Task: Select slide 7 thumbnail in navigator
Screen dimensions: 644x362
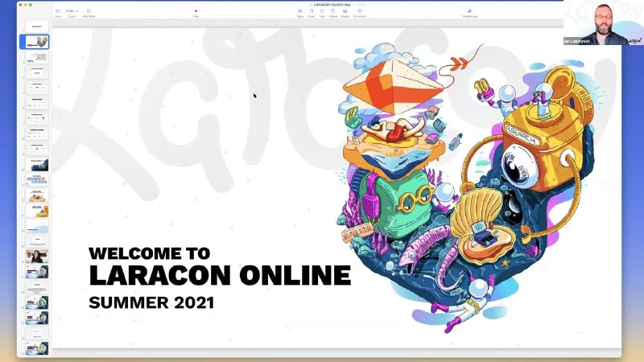Action: [37, 118]
